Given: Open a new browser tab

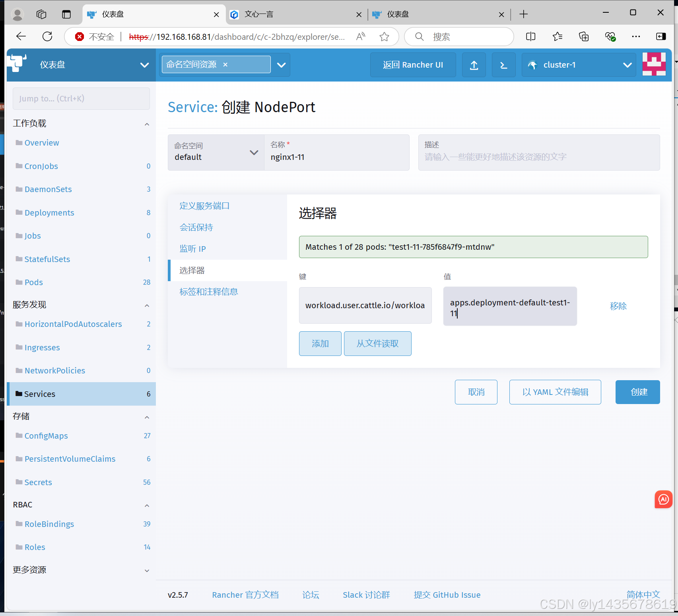Looking at the screenshot, I should (524, 14).
